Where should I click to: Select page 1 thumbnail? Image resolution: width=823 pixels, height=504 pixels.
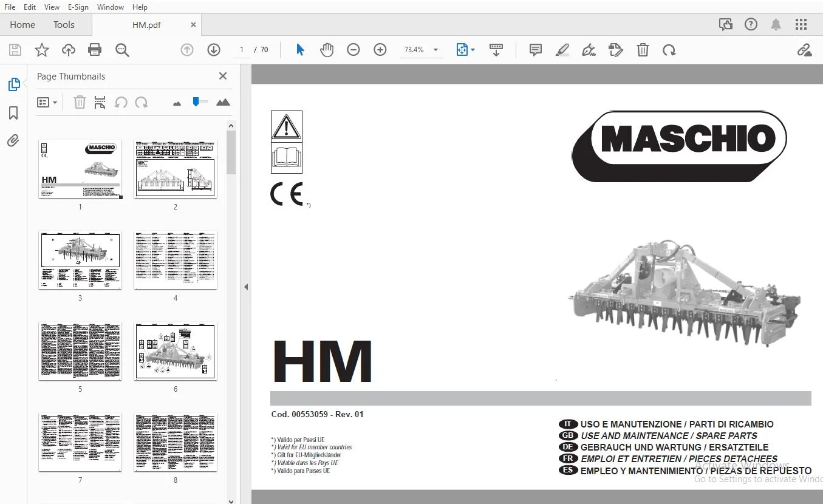pos(80,169)
